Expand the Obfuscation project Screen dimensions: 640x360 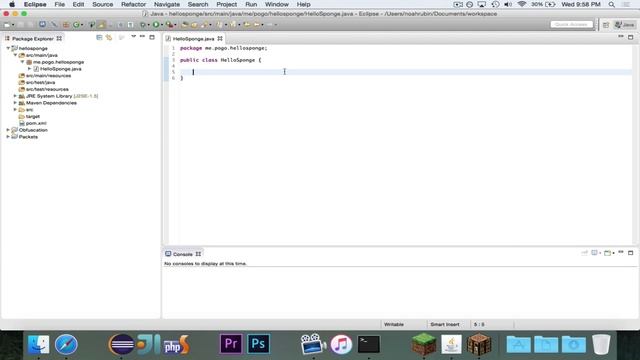[8, 130]
